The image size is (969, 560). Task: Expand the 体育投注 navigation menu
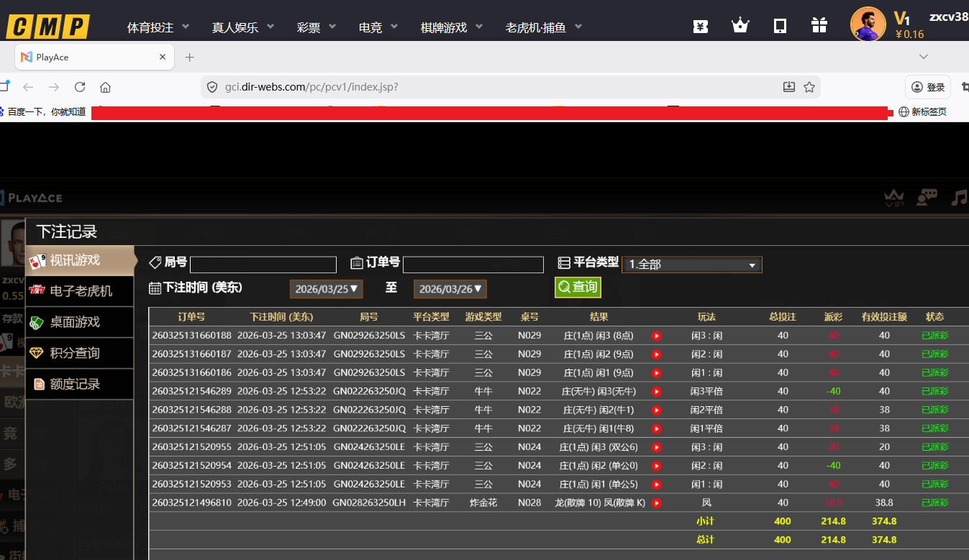[158, 27]
